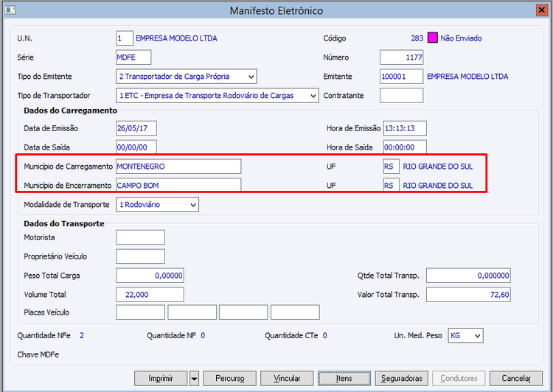Click the Chave MDFe label
Screen dimensions: 553x392
38,354
